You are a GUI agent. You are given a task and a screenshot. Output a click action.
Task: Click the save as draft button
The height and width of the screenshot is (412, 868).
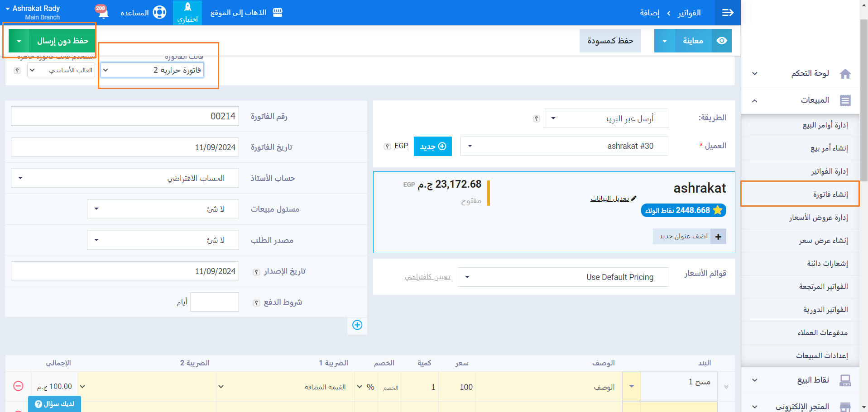click(x=610, y=41)
